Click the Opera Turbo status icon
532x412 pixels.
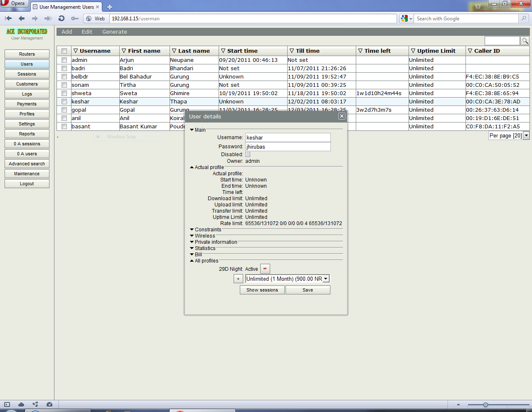49,405
